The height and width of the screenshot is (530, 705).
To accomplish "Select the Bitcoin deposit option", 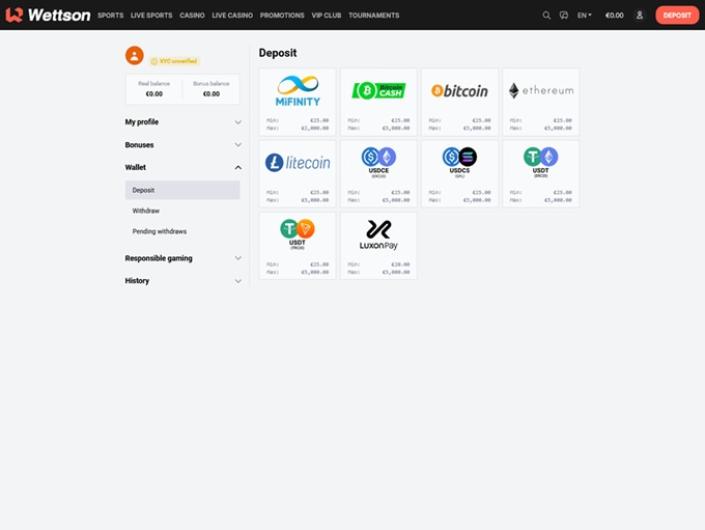I will (x=460, y=102).
